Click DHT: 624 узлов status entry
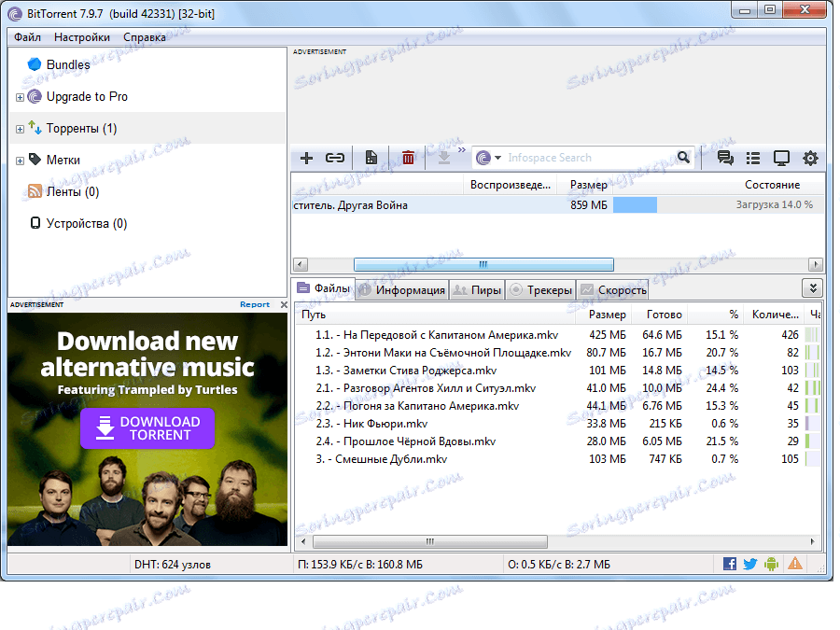 point(172,564)
